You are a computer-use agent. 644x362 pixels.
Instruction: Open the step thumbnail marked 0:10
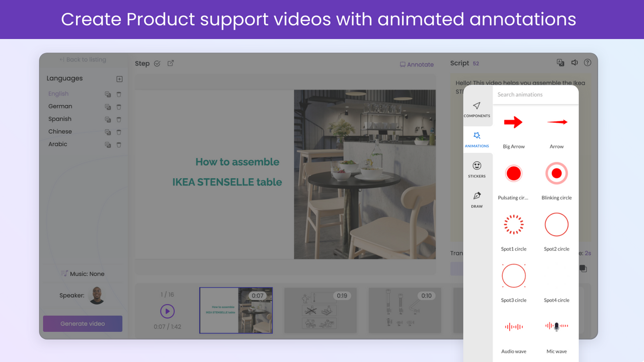[x=405, y=310]
